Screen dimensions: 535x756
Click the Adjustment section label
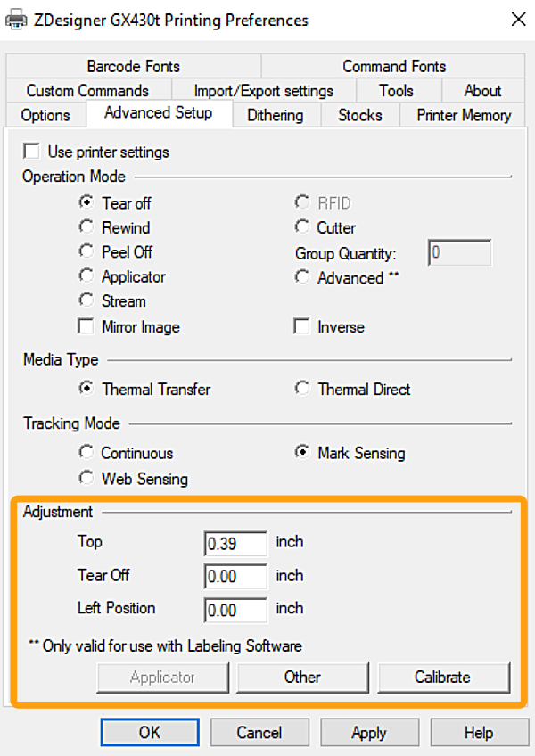click(x=58, y=512)
